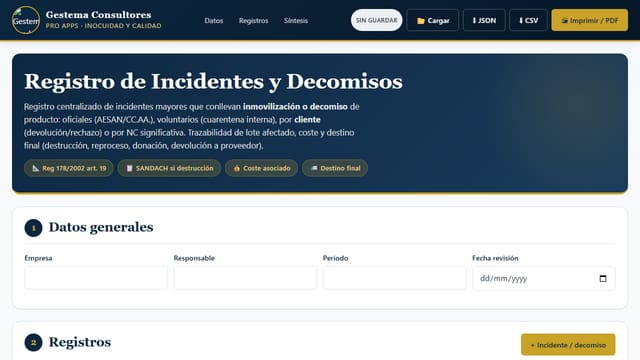Click the number 2 badge of Registros
The height and width of the screenshot is (360, 640).
(x=33, y=342)
